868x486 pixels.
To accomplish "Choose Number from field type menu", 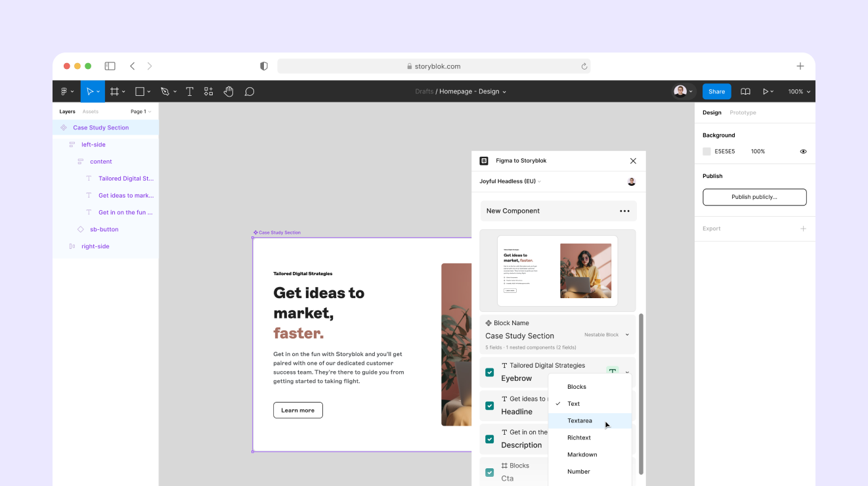I will 590,472.
